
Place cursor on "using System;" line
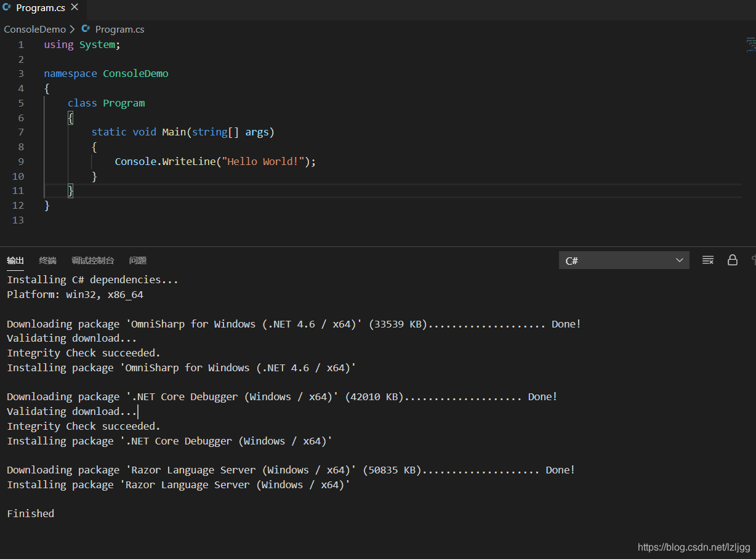[82, 44]
